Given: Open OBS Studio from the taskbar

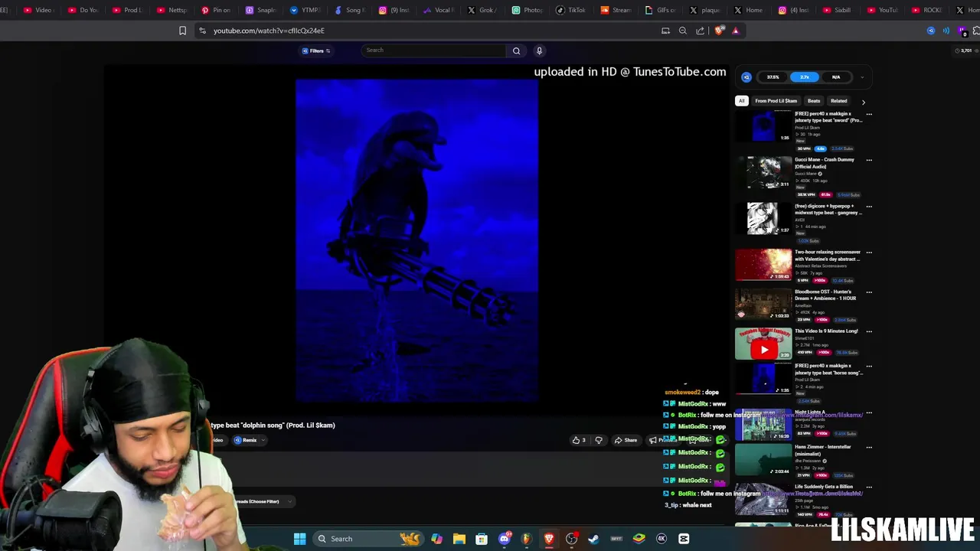Looking at the screenshot, I should point(571,539).
